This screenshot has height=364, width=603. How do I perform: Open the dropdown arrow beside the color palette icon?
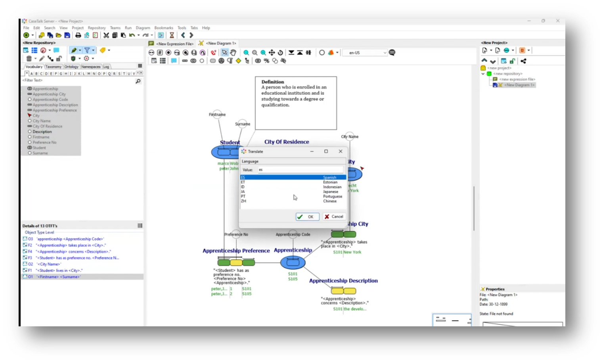pos(337,52)
